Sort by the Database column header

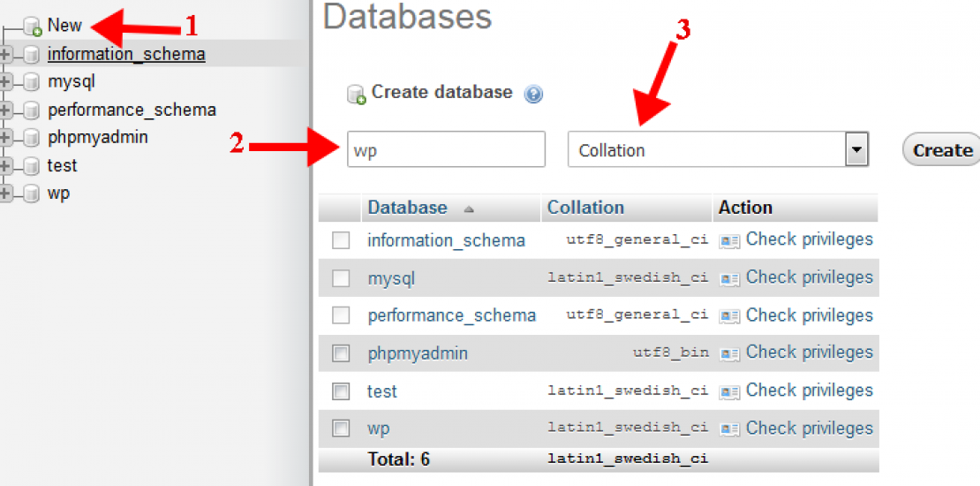click(x=407, y=208)
